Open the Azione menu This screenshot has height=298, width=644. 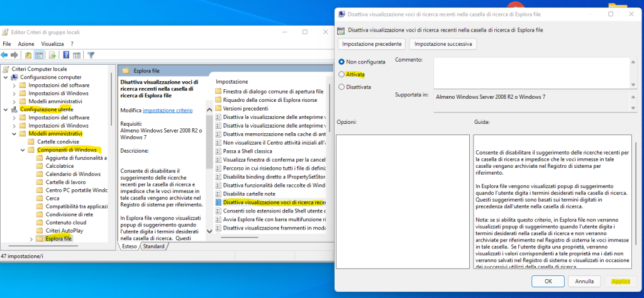26,44
